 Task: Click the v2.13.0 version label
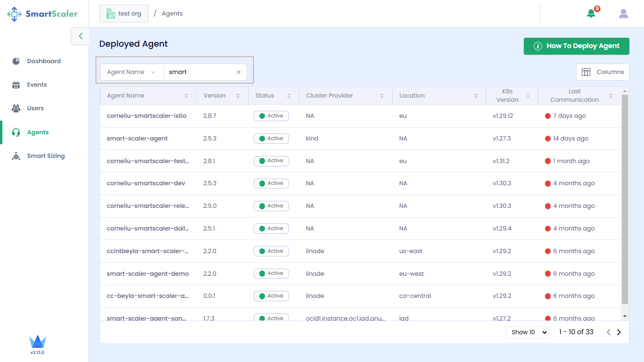coord(37,353)
